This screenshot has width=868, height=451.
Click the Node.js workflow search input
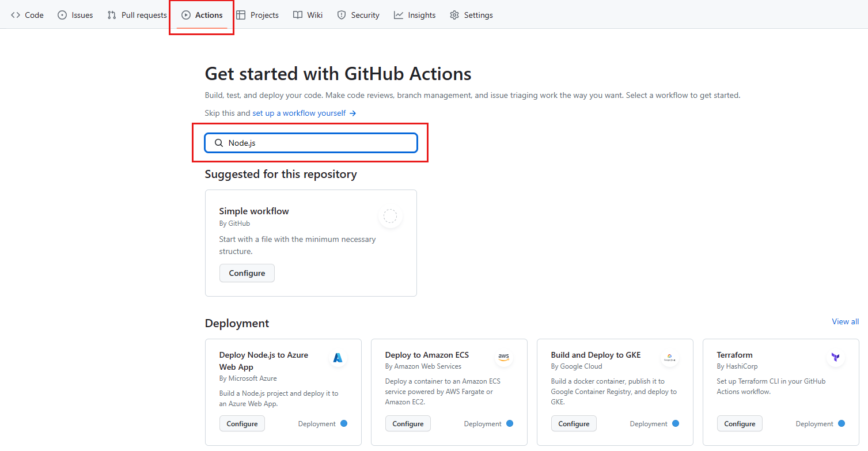tap(311, 142)
